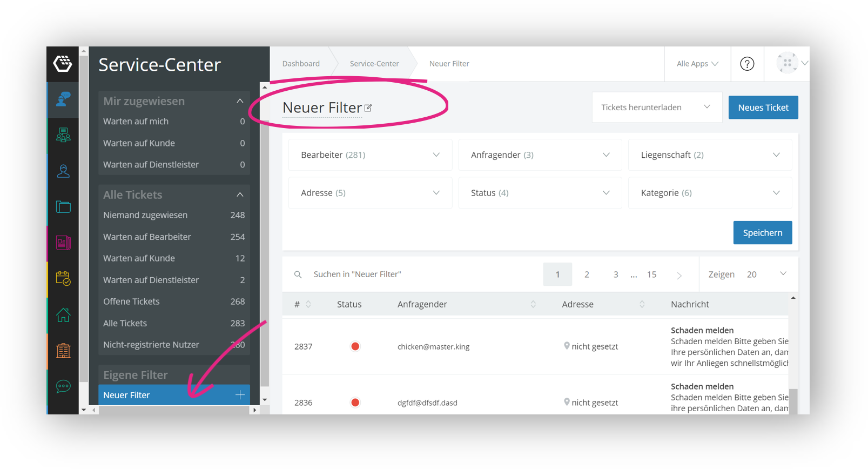Image resolution: width=868 pixels, height=469 pixels.
Task: Open the orange building icon in sidebar
Action: 63,351
